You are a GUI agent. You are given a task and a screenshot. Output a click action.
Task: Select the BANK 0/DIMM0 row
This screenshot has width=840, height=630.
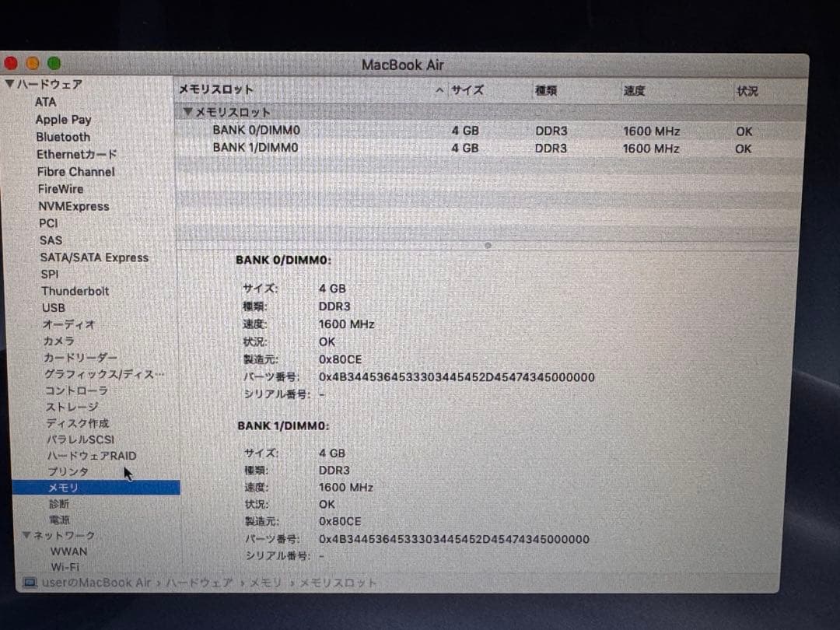[x=257, y=130]
